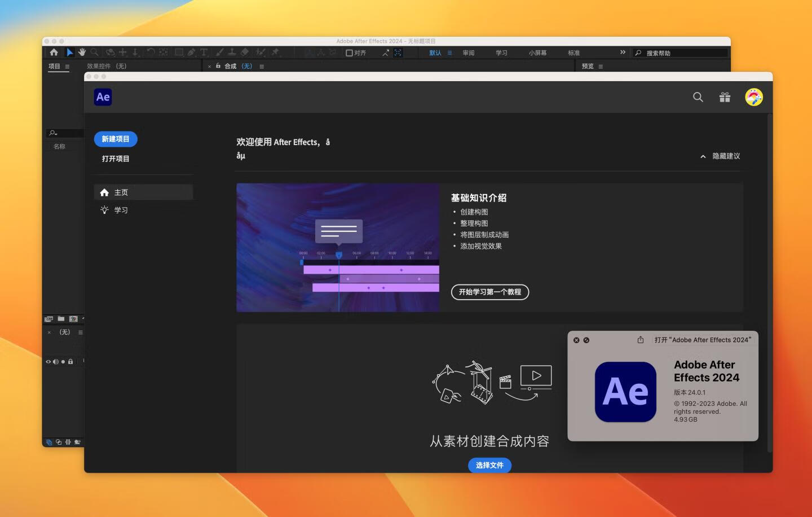This screenshot has width=812, height=517.
Task: Open the gift box what's-new icon
Action: (x=725, y=97)
